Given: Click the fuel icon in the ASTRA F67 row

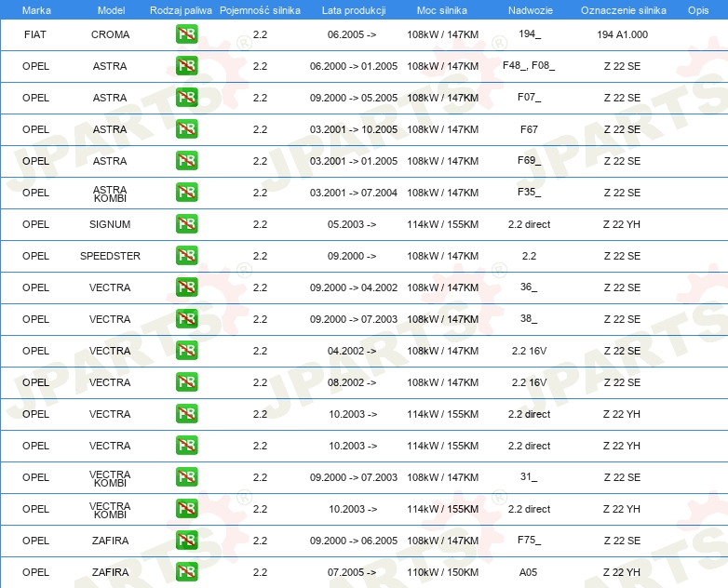Looking at the screenshot, I should (186, 129).
